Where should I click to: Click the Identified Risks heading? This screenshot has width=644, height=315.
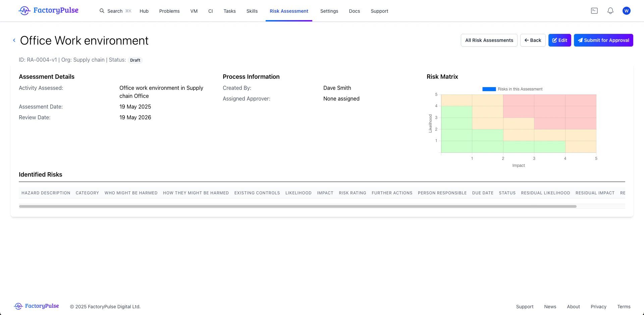point(41,175)
